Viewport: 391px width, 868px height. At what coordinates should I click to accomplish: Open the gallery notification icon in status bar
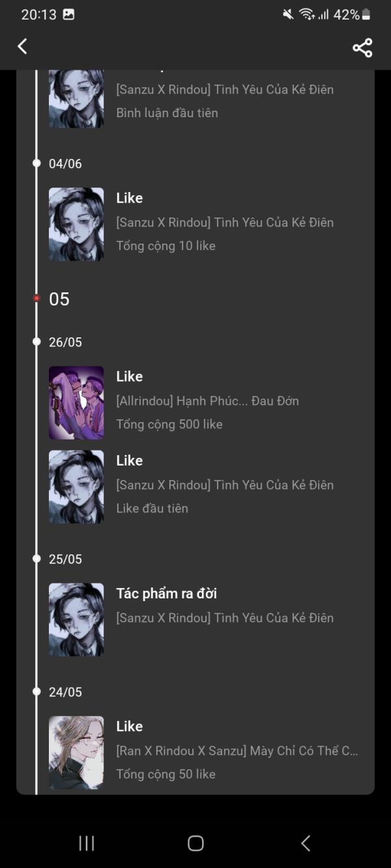[x=68, y=14]
